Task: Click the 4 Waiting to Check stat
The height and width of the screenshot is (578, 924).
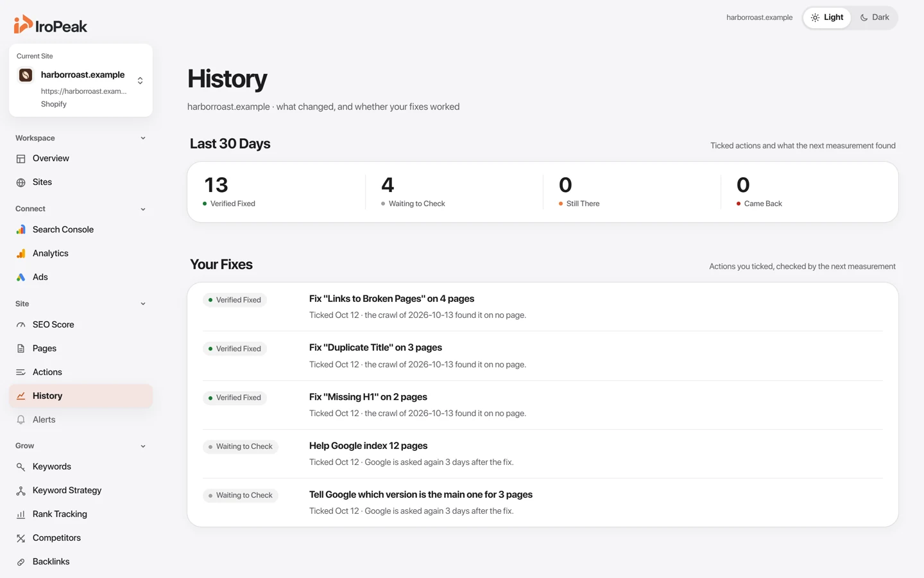Action: (x=454, y=192)
